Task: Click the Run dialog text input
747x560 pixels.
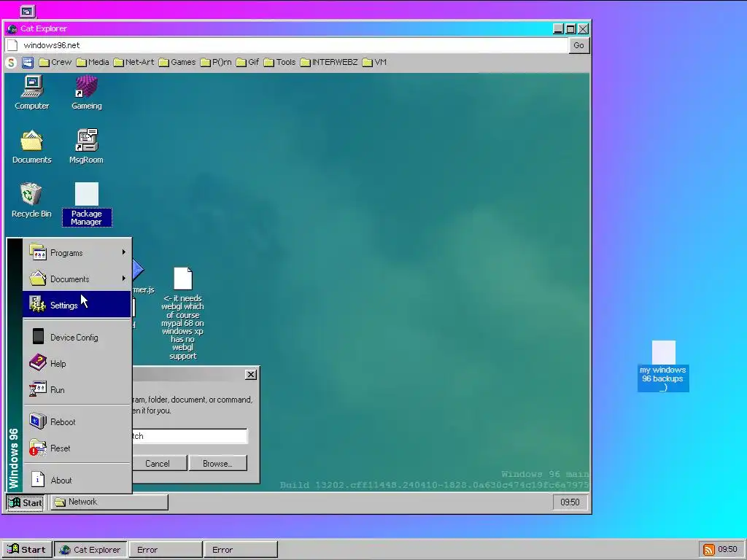Action: [190, 436]
